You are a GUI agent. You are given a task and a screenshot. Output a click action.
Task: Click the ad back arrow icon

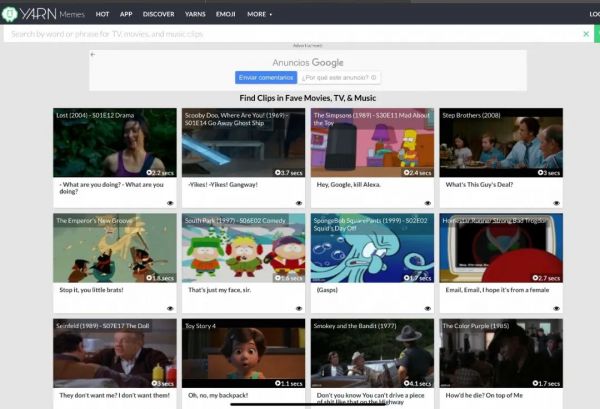point(93,54)
